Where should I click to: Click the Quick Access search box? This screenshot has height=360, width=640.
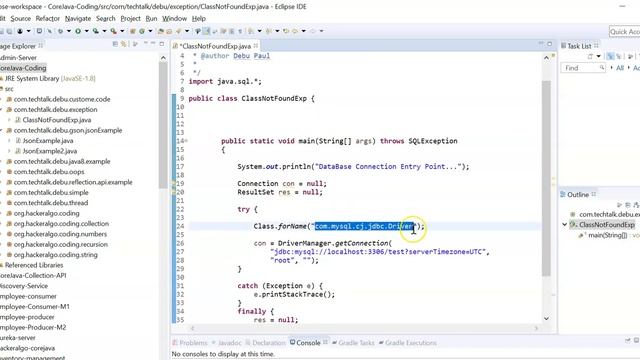(x=624, y=31)
